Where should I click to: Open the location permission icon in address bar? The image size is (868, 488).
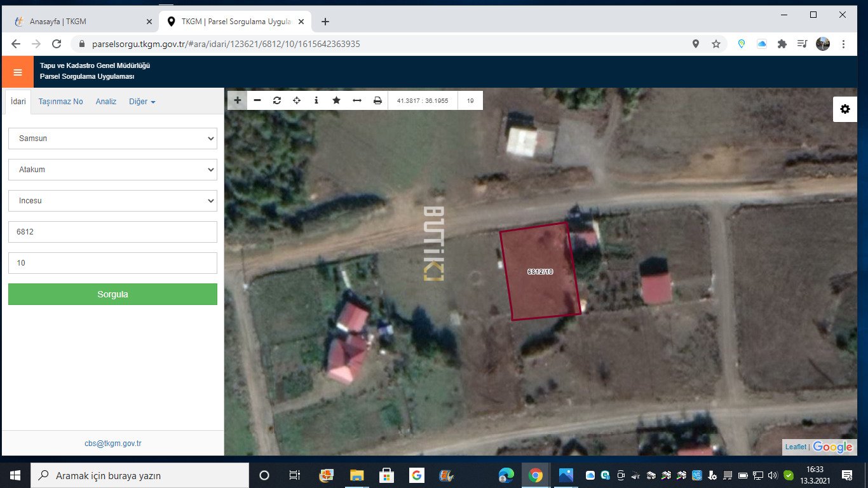pos(696,44)
